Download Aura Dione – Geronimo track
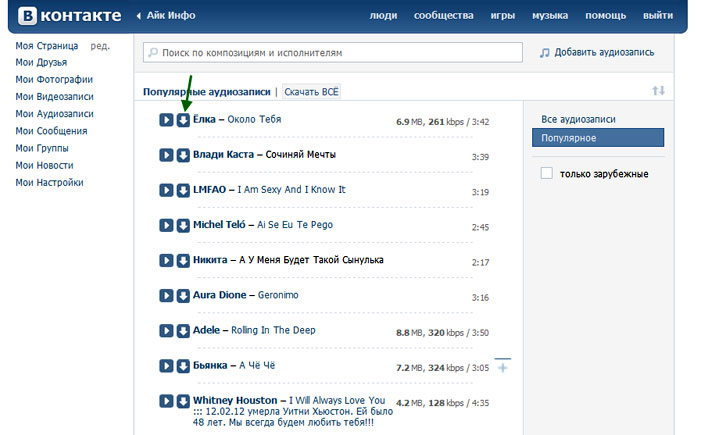 [x=183, y=296]
